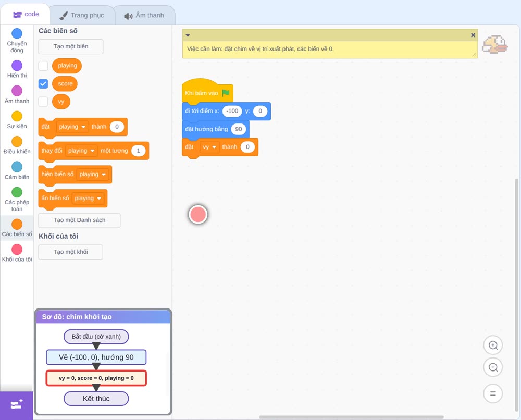Open the Khối của tôi category
This screenshot has width=521, height=420.
[x=17, y=253]
